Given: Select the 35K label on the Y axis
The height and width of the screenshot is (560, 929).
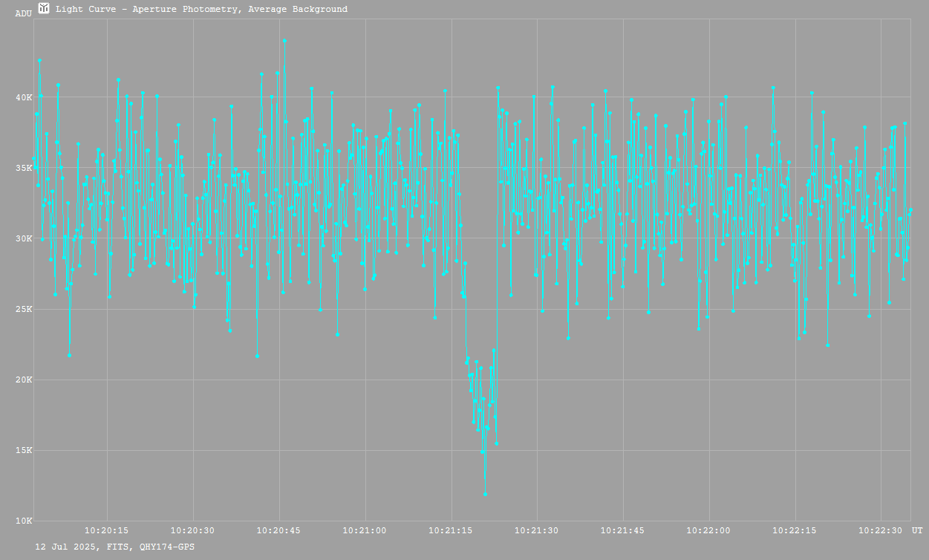Looking at the screenshot, I should click(x=25, y=168).
